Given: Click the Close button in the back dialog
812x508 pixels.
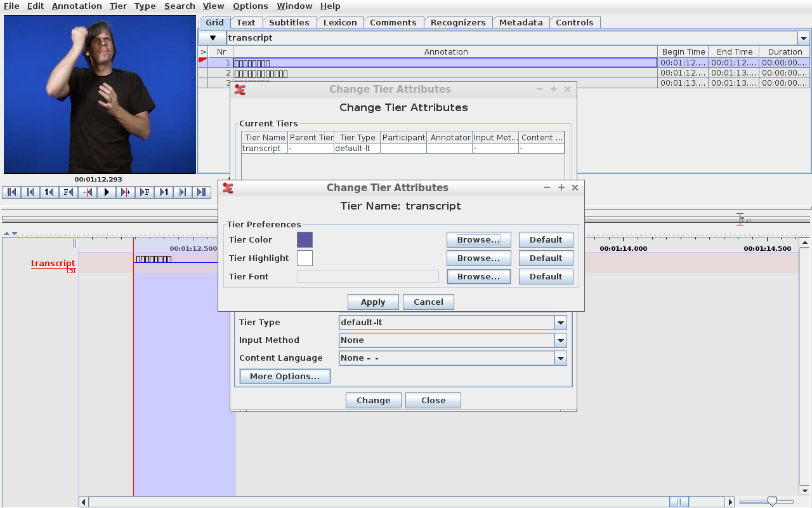Looking at the screenshot, I should point(433,401).
